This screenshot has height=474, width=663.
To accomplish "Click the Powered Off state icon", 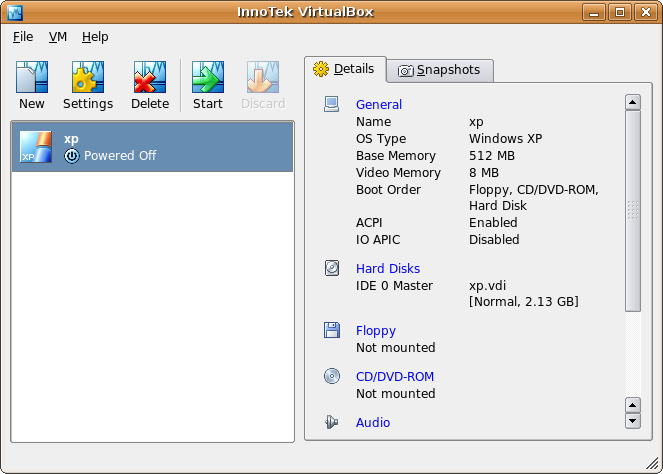I will tap(72, 156).
